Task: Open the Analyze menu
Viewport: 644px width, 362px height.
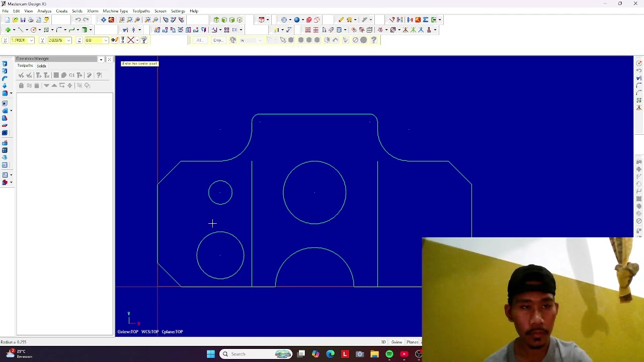Action: (x=44, y=11)
